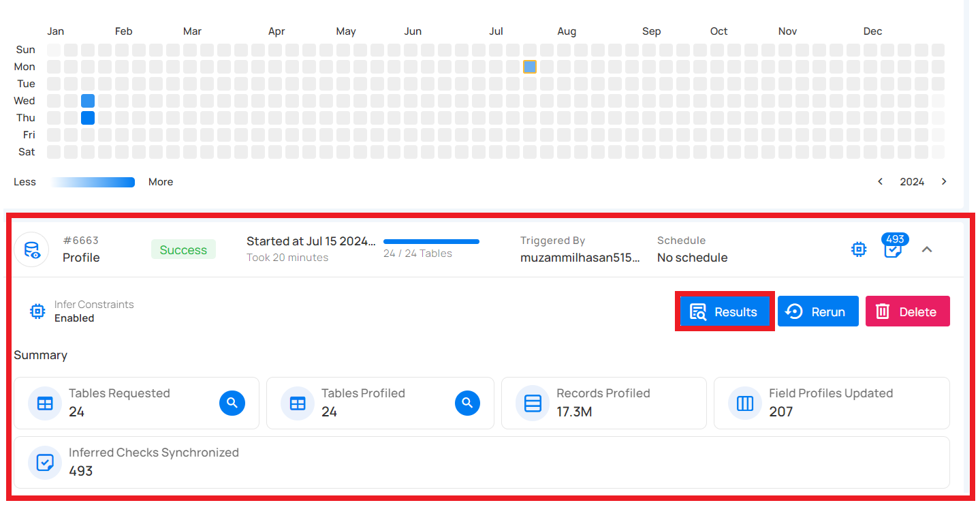The height and width of the screenshot is (505, 980).
Task: Select the highlighted July Monday heatmap cell
Action: point(530,67)
